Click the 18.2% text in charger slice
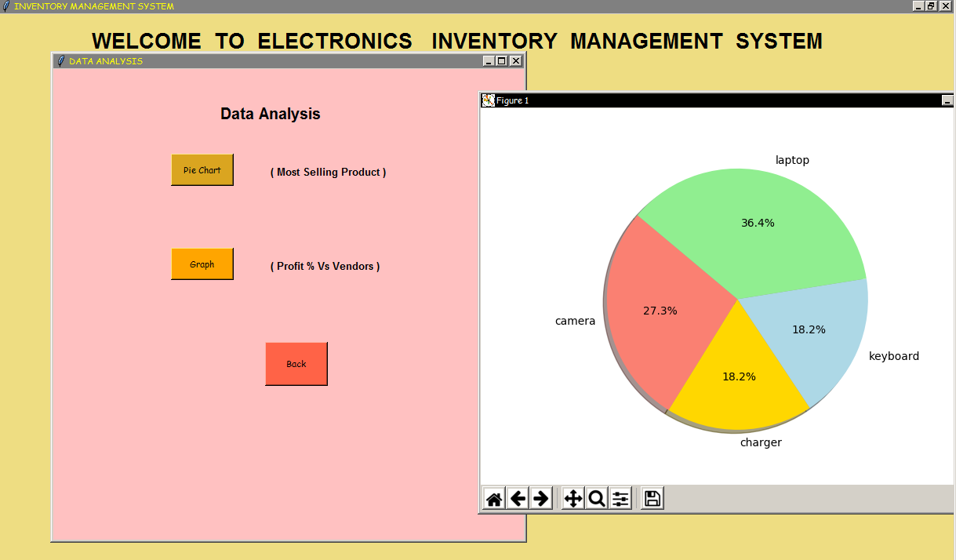Screen dimensions: 956x560 tap(739, 376)
